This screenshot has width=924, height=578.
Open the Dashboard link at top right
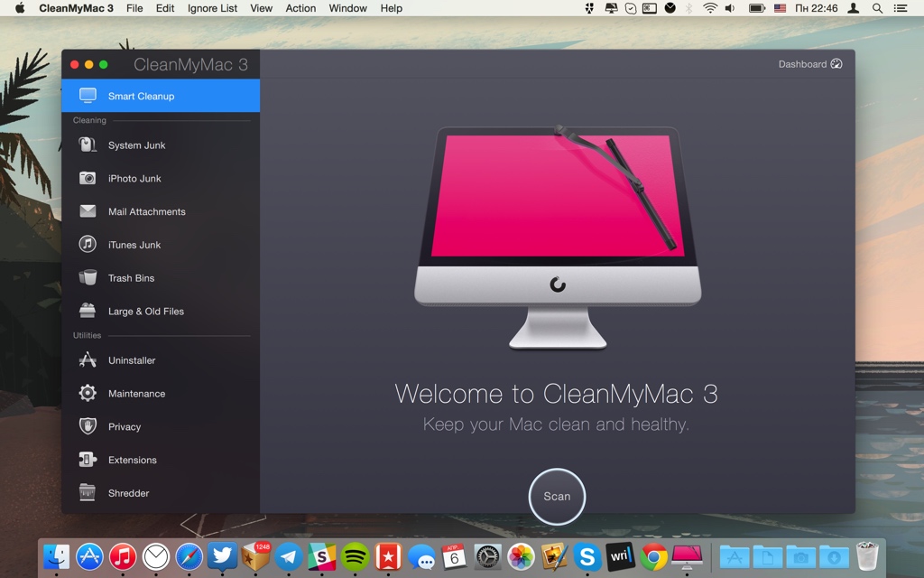pos(809,64)
